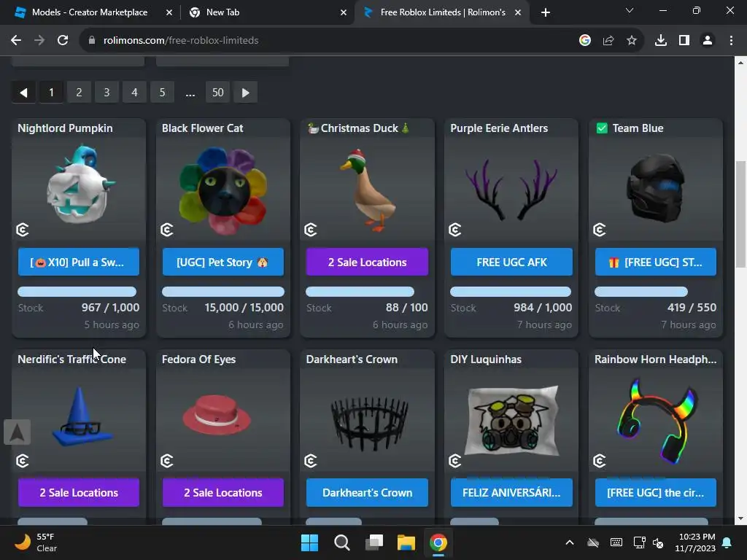This screenshot has width=747, height=560.
Task: Bookmark this page with the star icon
Action: pyautogui.click(x=632, y=41)
